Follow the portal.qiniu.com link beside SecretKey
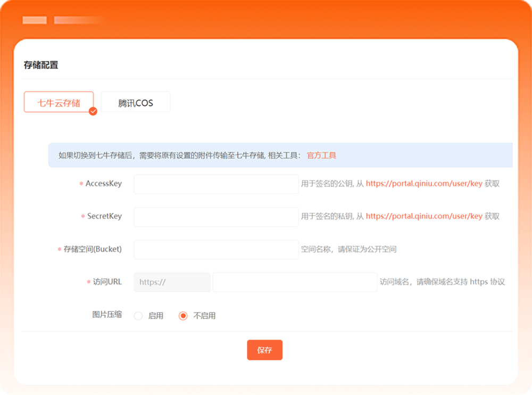 (x=424, y=217)
